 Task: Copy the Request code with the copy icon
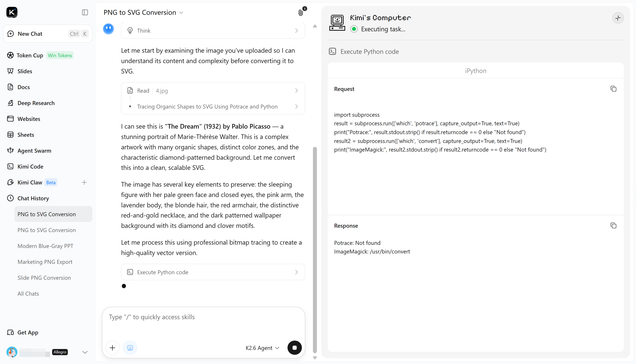[x=613, y=89]
